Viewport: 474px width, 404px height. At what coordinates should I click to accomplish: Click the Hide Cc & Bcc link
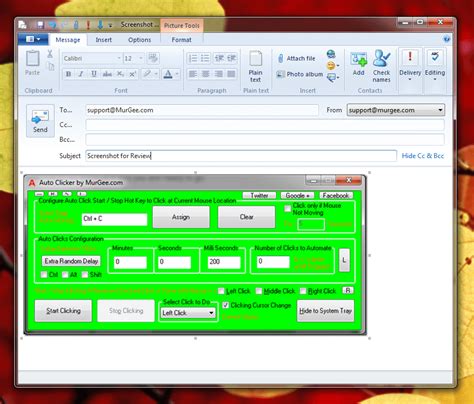click(423, 156)
